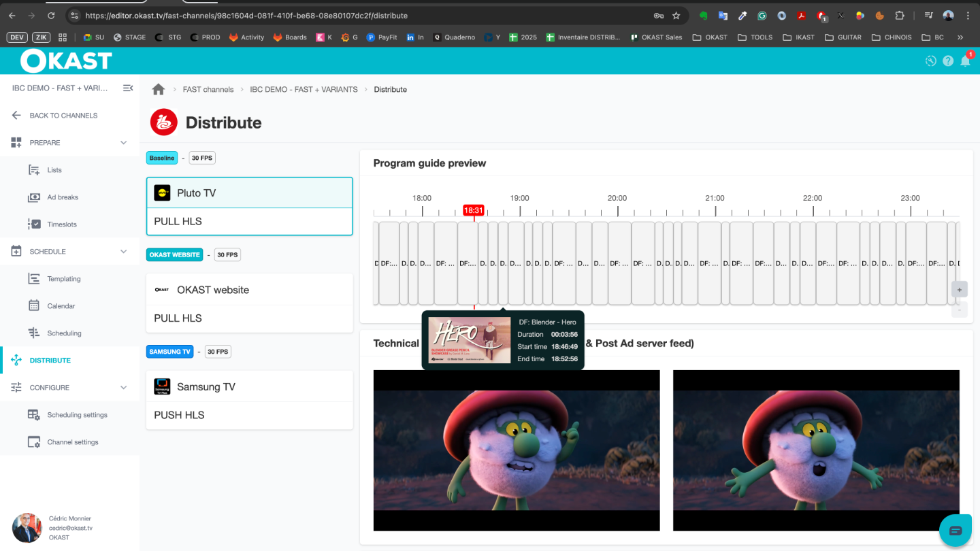Viewport: 980px width, 551px height.
Task: Open the notifications bell icon
Action: [x=965, y=61]
